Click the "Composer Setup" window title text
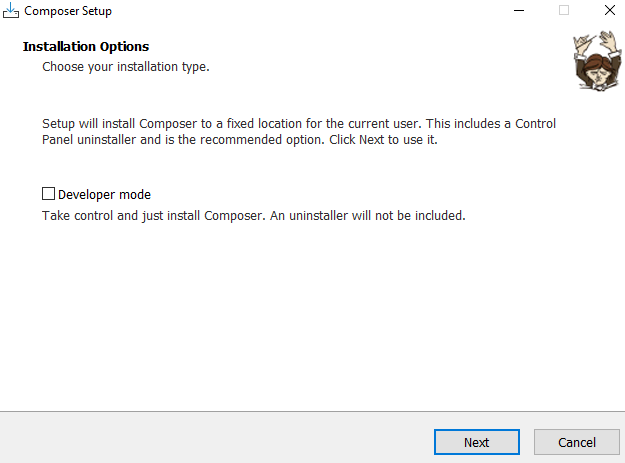625x463 pixels. pos(68,11)
